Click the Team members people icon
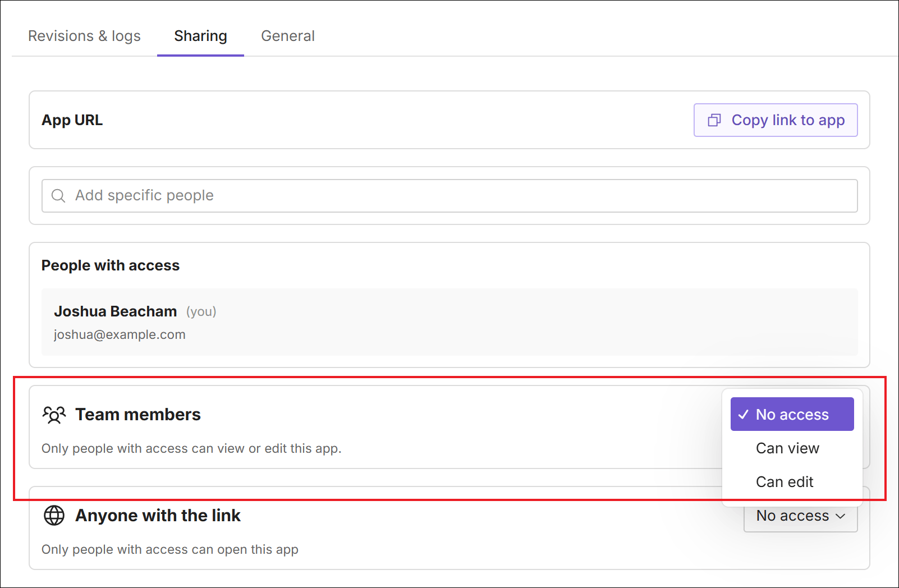Image resolution: width=899 pixels, height=588 pixels. pyautogui.click(x=53, y=414)
